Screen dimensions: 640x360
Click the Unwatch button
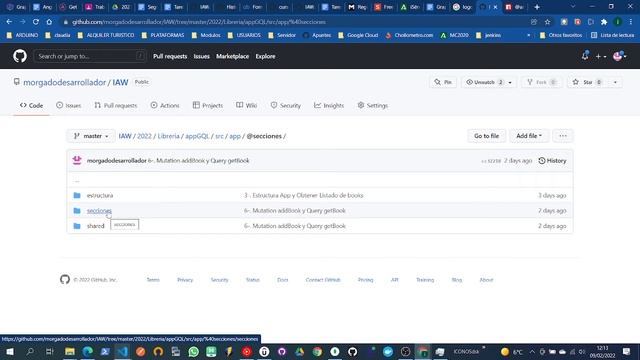(484, 82)
